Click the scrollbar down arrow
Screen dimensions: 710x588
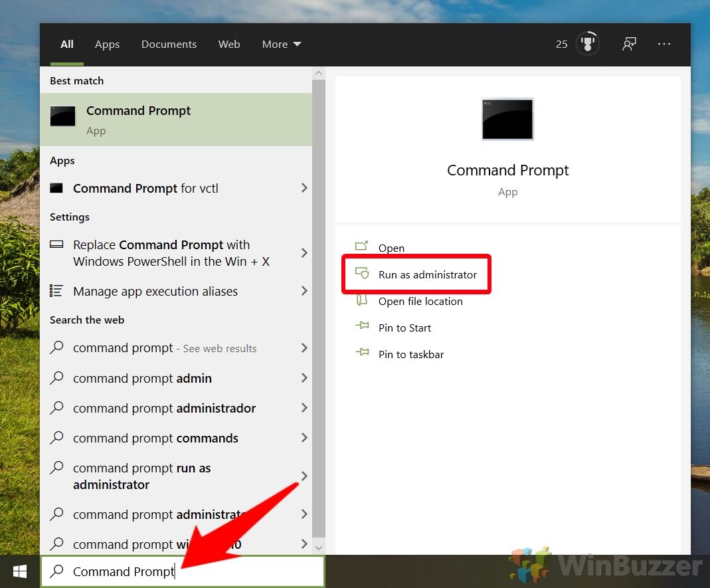click(319, 547)
